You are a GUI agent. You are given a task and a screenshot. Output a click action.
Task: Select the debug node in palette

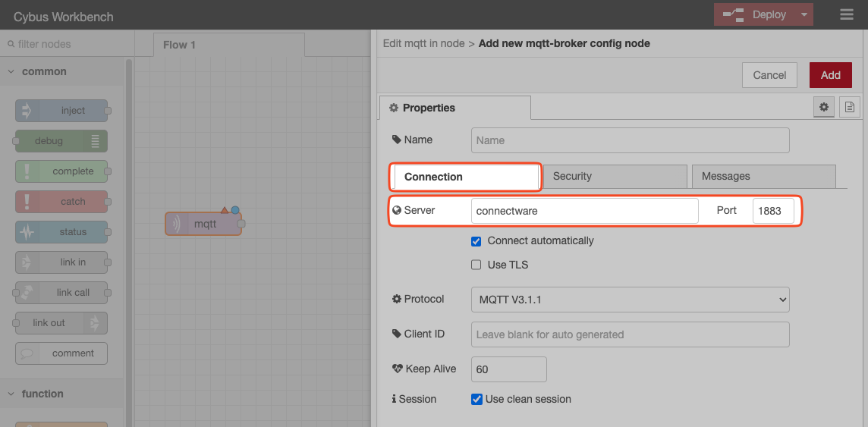(61, 141)
